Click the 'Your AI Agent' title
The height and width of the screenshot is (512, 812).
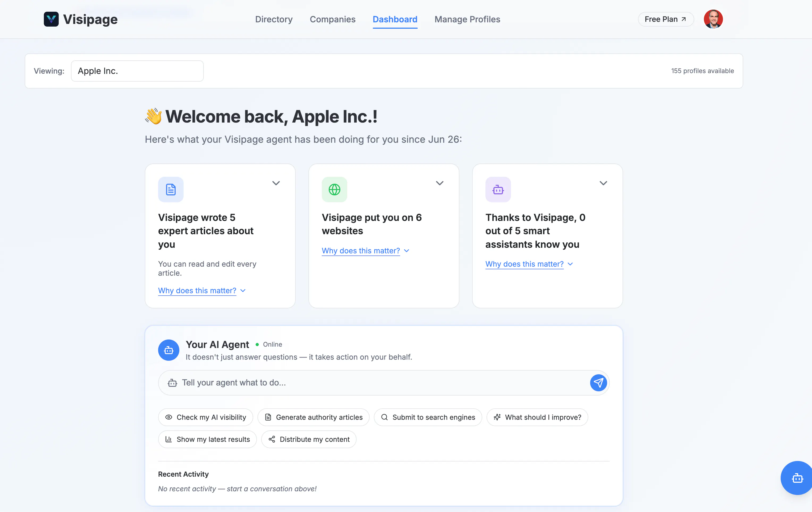click(x=218, y=344)
